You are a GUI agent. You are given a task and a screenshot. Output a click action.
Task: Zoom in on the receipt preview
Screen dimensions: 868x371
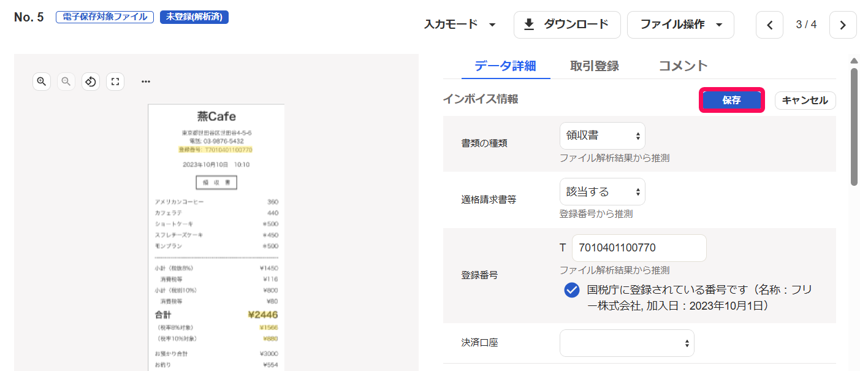pos(42,82)
